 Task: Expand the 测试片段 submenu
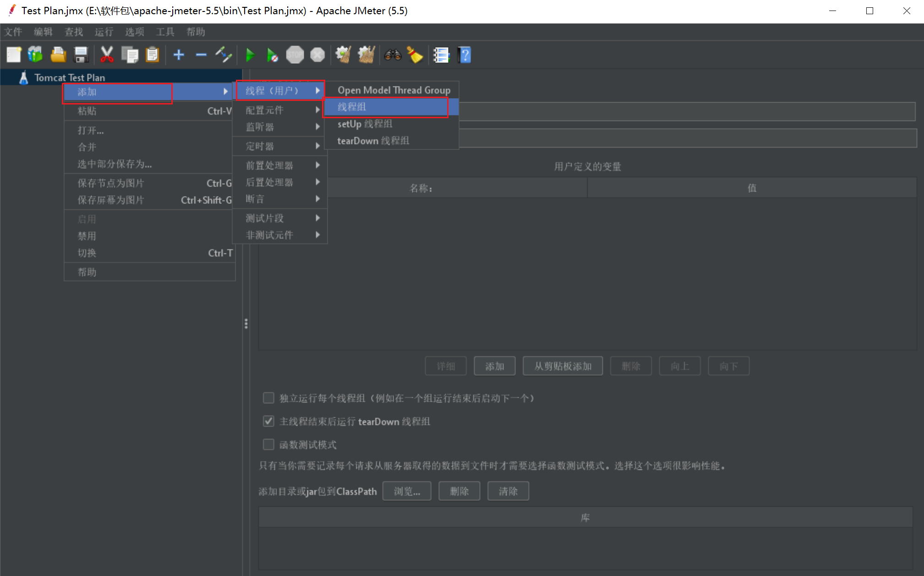(x=280, y=218)
